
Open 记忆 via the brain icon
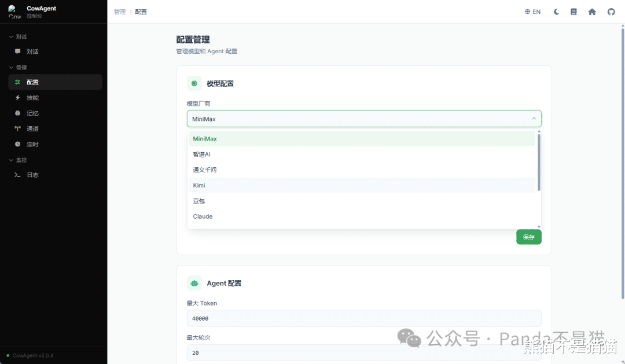[x=17, y=113]
